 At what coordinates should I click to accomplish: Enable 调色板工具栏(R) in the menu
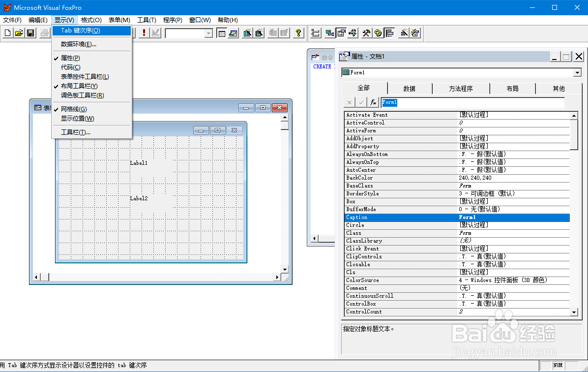coord(91,95)
